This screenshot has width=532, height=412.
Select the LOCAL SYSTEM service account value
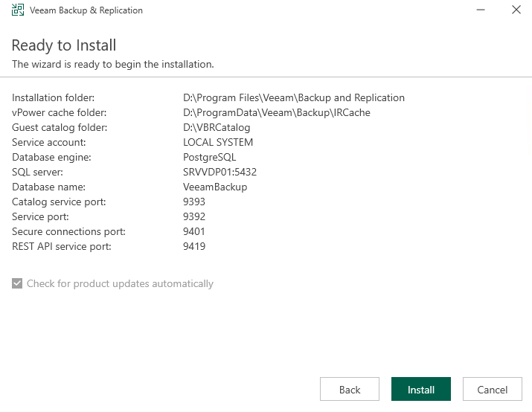218,143
